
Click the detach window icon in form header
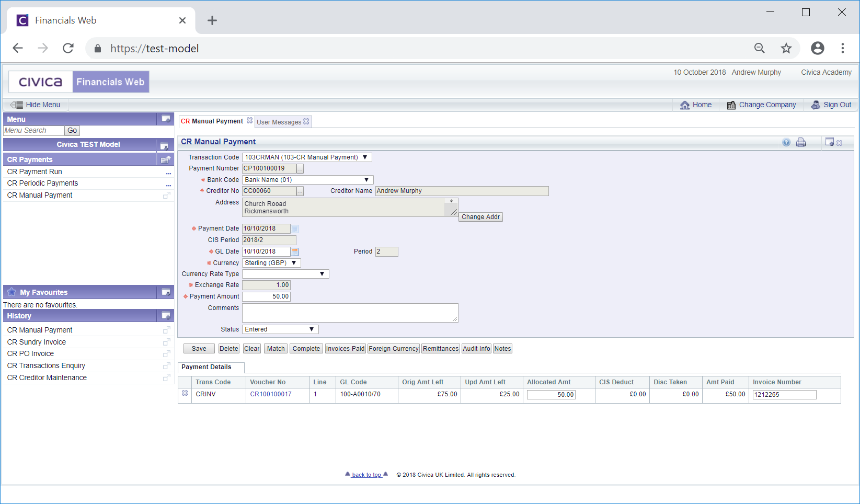[x=829, y=142]
